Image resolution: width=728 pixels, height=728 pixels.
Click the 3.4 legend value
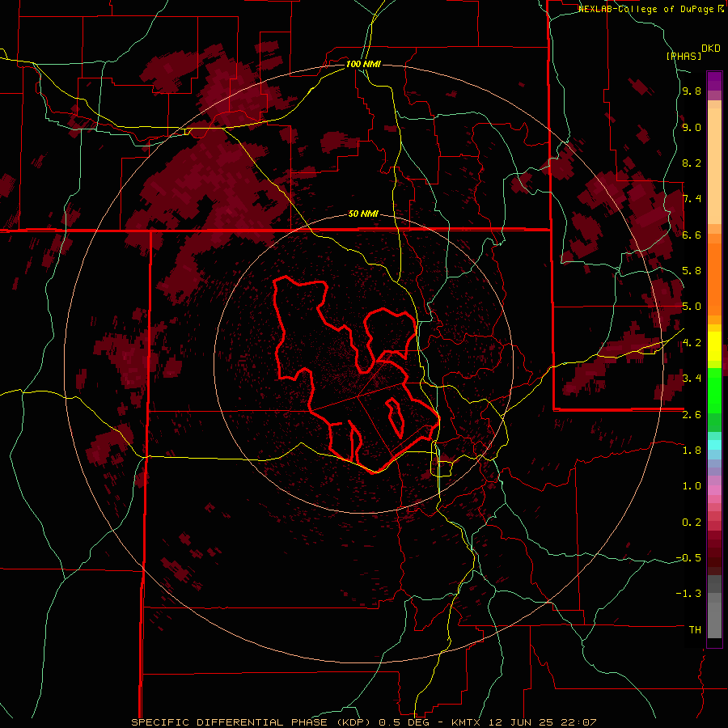pos(692,379)
